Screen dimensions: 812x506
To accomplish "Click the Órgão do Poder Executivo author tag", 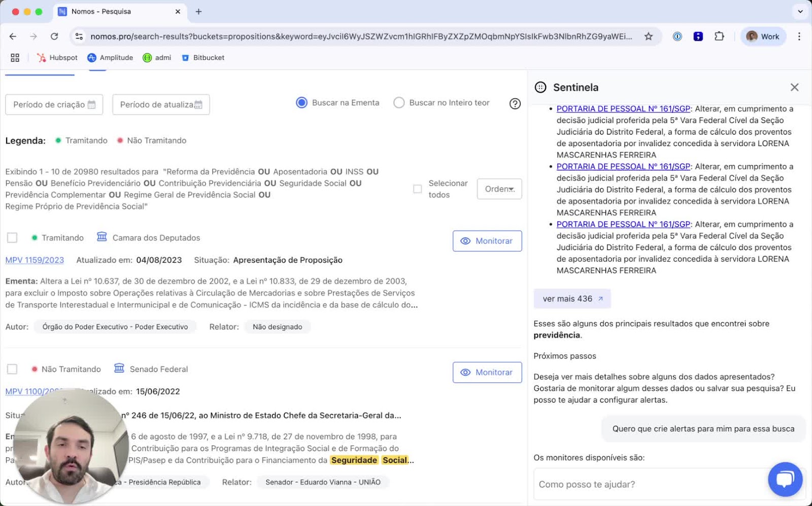I will (115, 327).
